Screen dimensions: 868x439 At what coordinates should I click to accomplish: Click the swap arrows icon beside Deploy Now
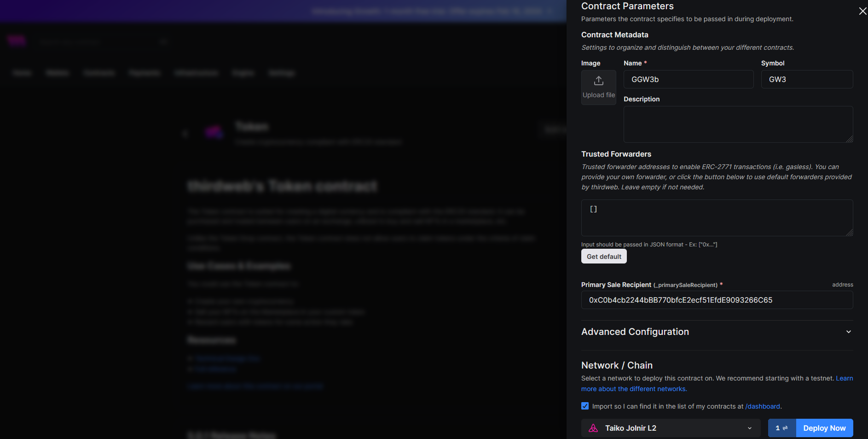click(x=785, y=428)
